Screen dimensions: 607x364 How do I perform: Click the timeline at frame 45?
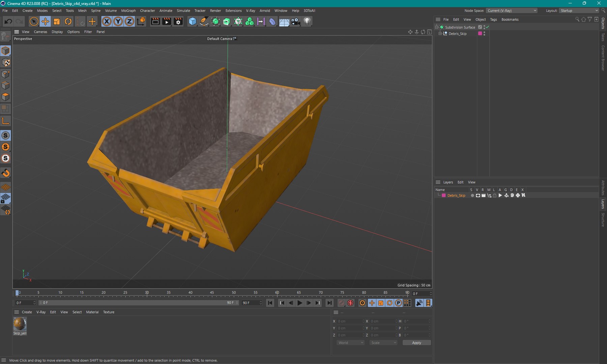pyautogui.click(x=212, y=293)
